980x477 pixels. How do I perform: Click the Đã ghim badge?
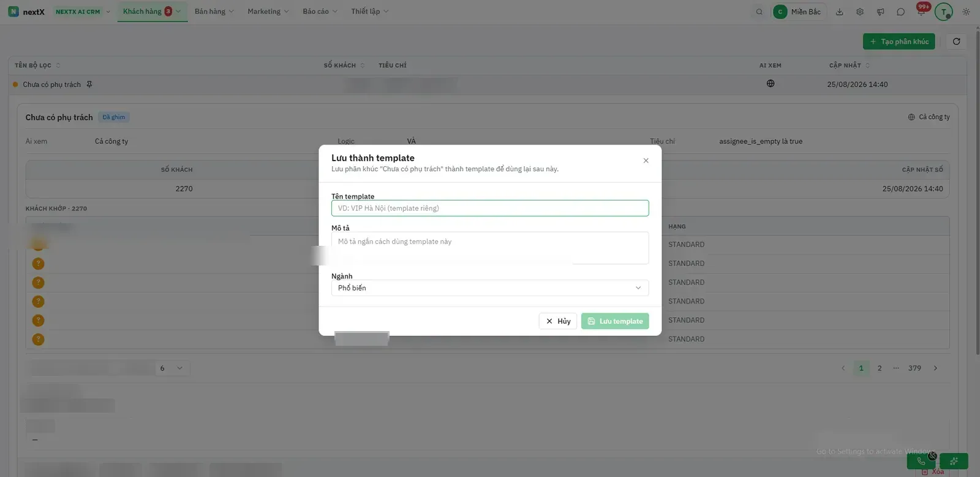point(114,117)
